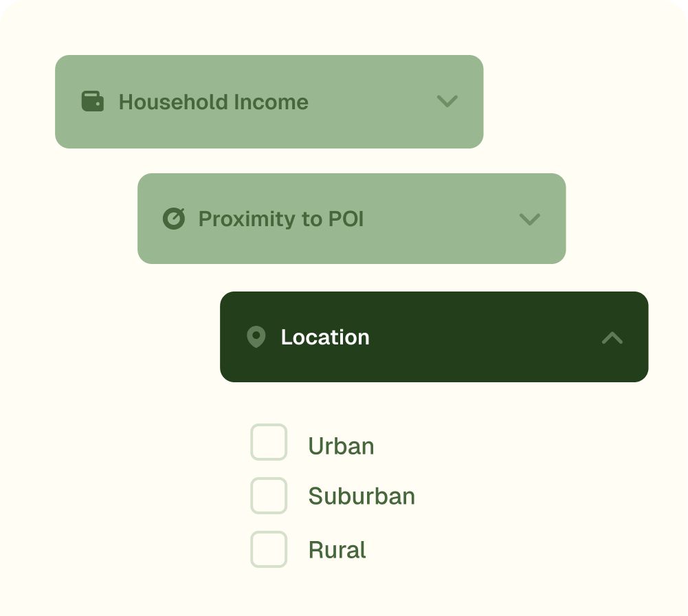Check the Urban checkbox
688x616 pixels.
[269, 442]
